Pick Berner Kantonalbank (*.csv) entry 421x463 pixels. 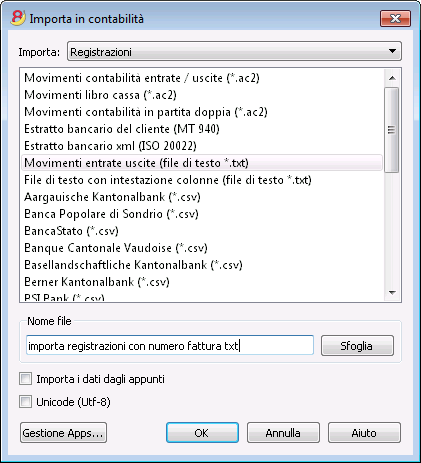click(x=97, y=282)
